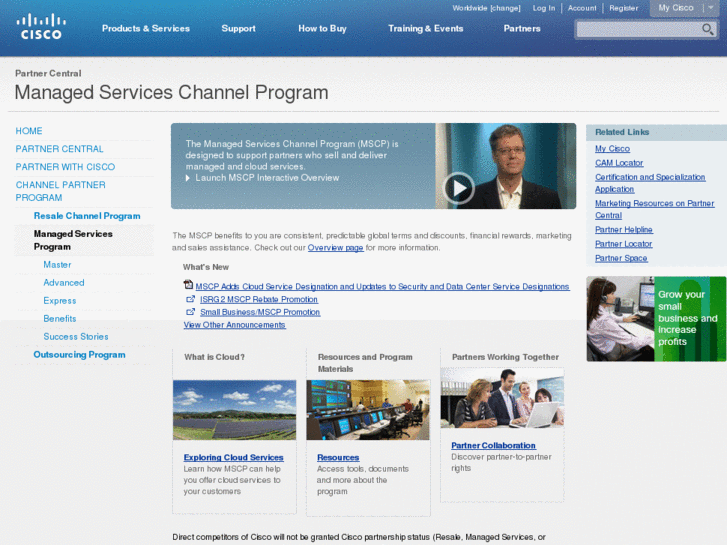Open the Master sidebar item
Viewport: 727px width, 545px height.
[x=57, y=265]
